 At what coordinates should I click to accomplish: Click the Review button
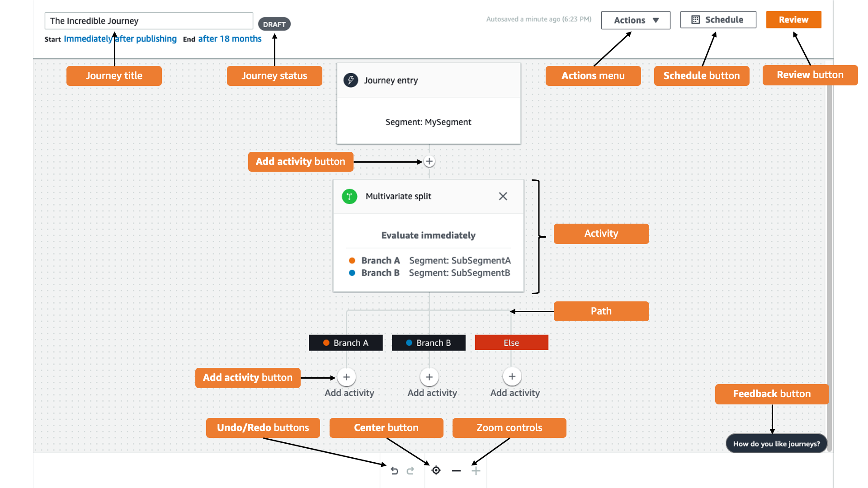[x=793, y=19]
